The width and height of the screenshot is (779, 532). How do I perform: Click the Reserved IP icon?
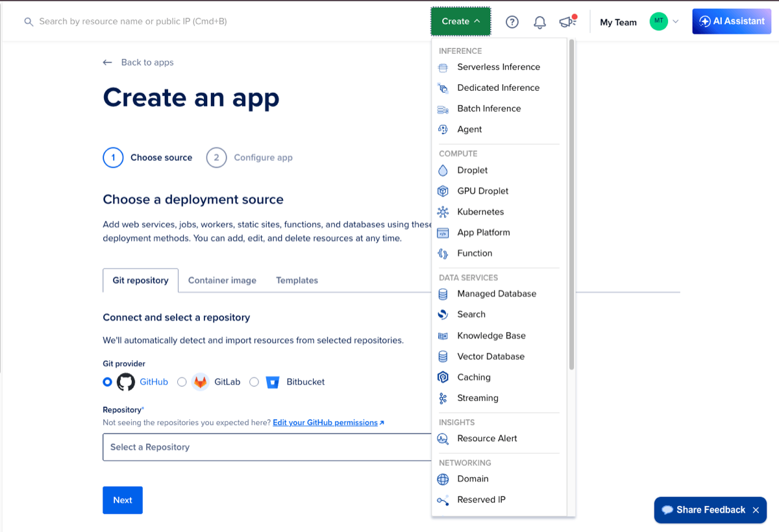point(443,500)
